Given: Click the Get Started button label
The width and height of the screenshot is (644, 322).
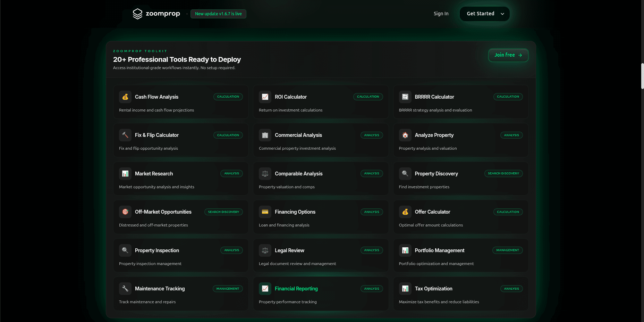Looking at the screenshot, I should [481, 14].
